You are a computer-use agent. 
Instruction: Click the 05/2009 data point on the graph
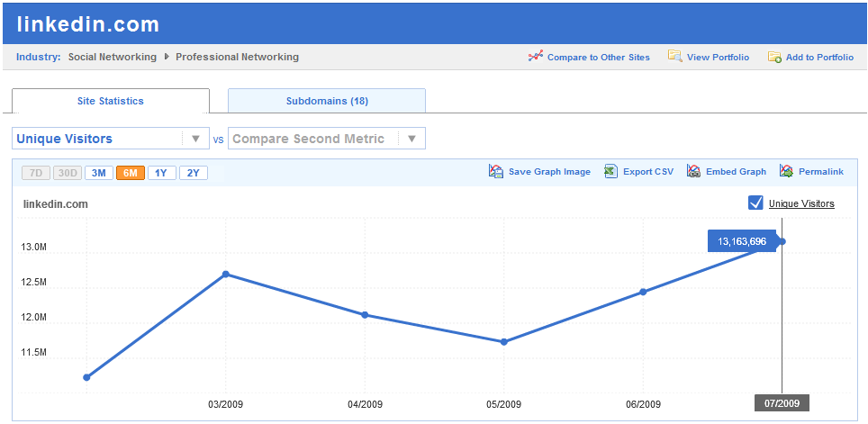click(x=503, y=342)
